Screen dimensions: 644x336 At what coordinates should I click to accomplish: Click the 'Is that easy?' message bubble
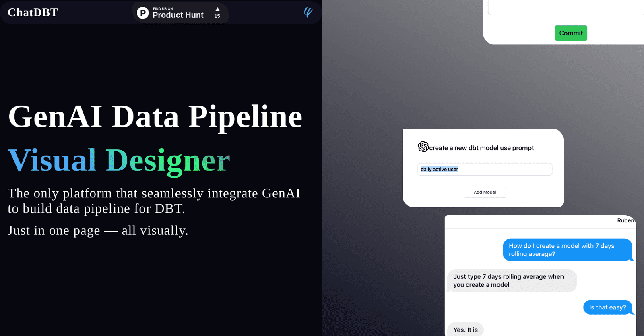pyautogui.click(x=607, y=307)
